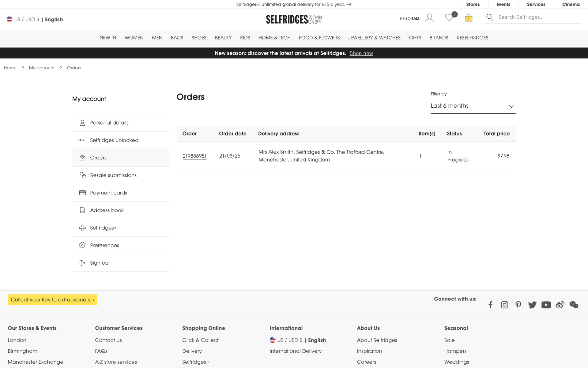The image size is (588, 368).
Task: Open the HOME & TECH menu
Action: click(x=274, y=38)
